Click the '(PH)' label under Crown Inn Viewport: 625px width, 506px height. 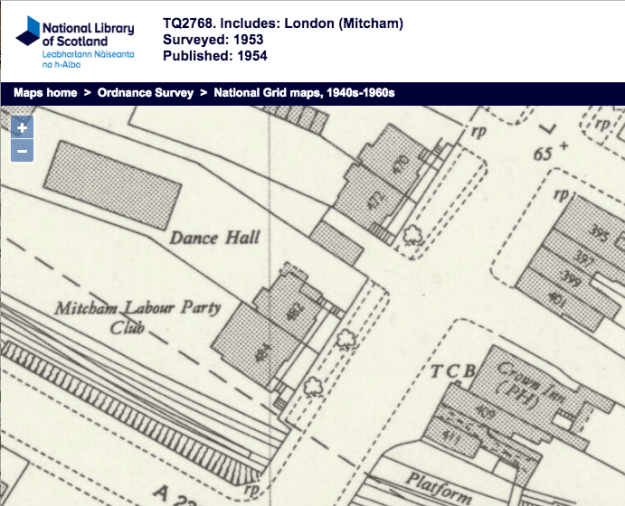pyautogui.click(x=518, y=395)
